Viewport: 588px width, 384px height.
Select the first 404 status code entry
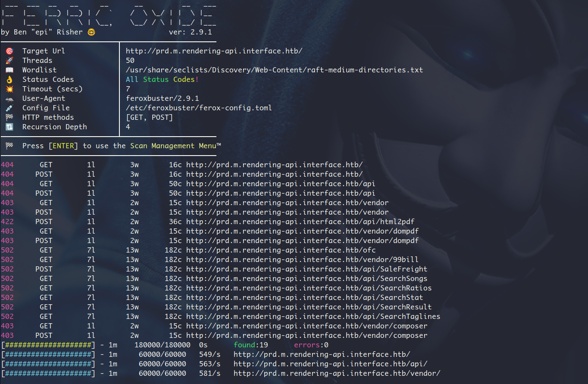(7, 165)
